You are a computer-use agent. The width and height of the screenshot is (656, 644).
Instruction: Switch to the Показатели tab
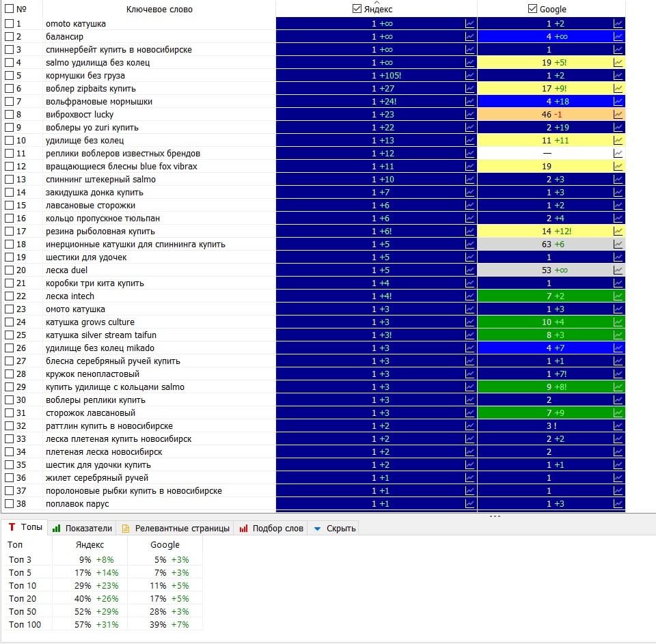pos(82,529)
